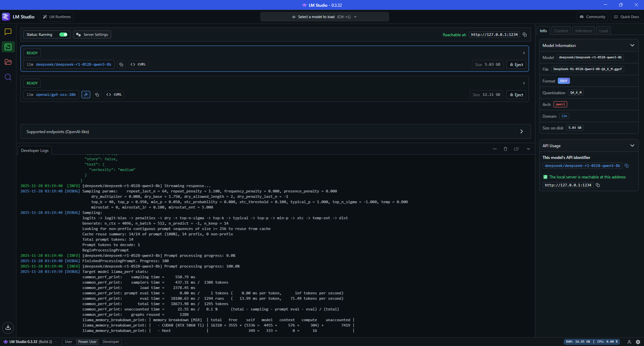Open the Chat sidebar icon
Viewport: 644px width, 346px height.
8,32
